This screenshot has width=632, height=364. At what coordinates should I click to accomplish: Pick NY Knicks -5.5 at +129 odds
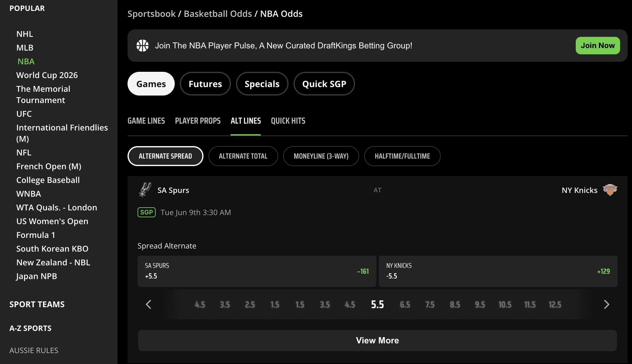click(x=498, y=271)
